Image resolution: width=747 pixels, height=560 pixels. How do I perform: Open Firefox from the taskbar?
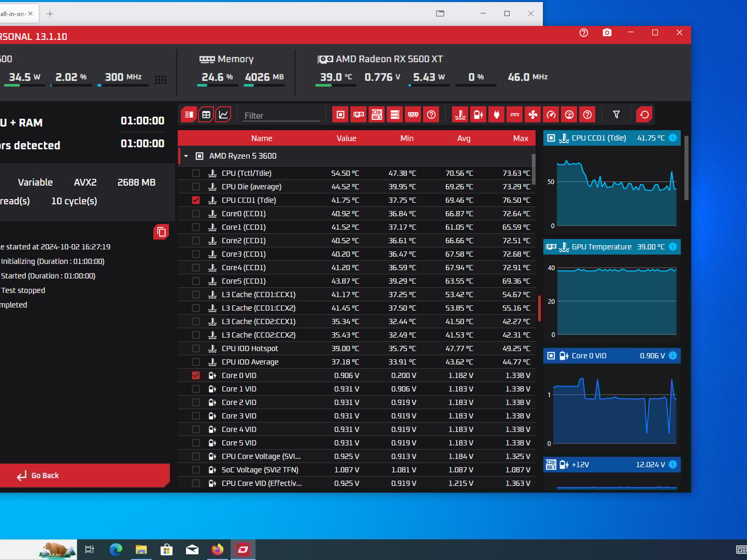pyautogui.click(x=217, y=549)
